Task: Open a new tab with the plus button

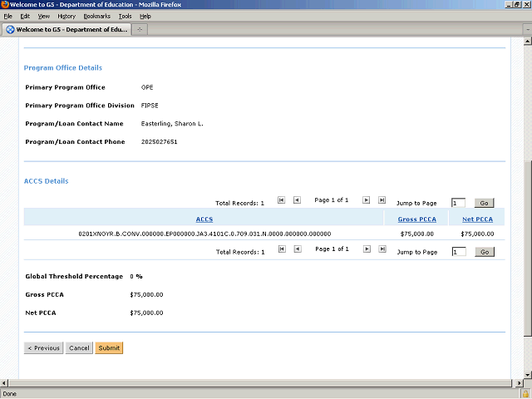Action: pos(140,30)
